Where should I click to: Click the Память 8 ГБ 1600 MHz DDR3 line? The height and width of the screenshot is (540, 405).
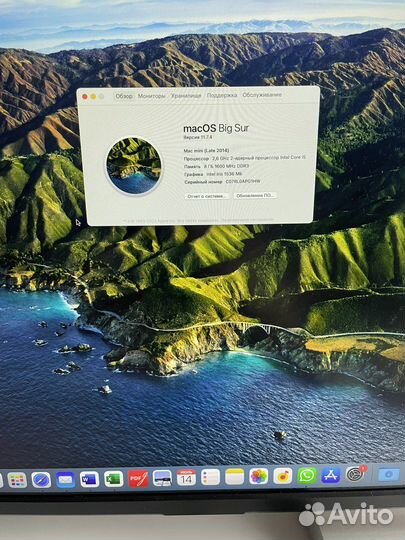pos(217,166)
